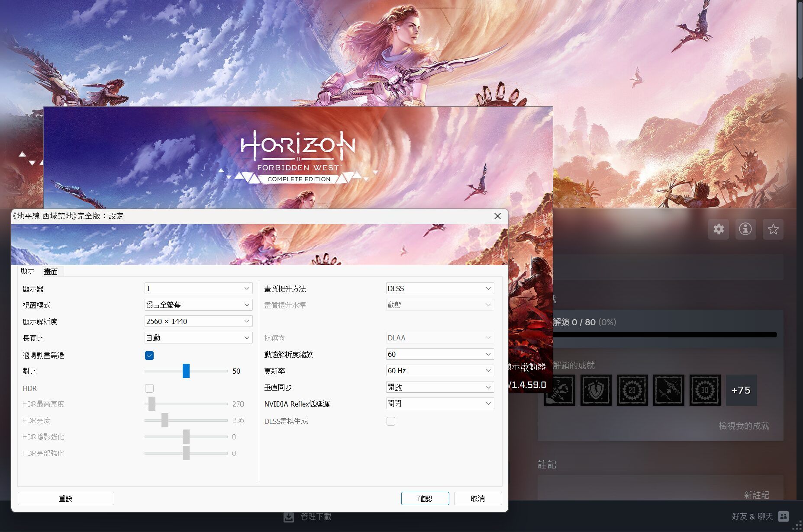
Task: Open the 垂直同步 dropdown
Action: [440, 387]
